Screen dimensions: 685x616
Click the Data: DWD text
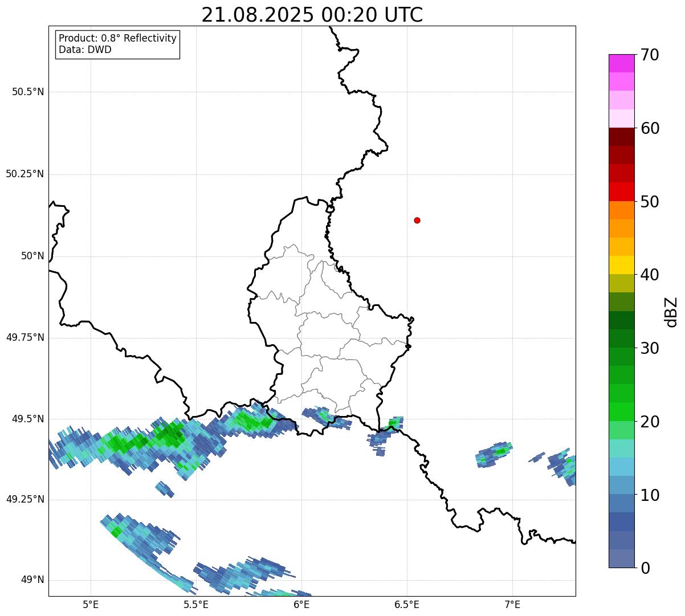coord(85,50)
